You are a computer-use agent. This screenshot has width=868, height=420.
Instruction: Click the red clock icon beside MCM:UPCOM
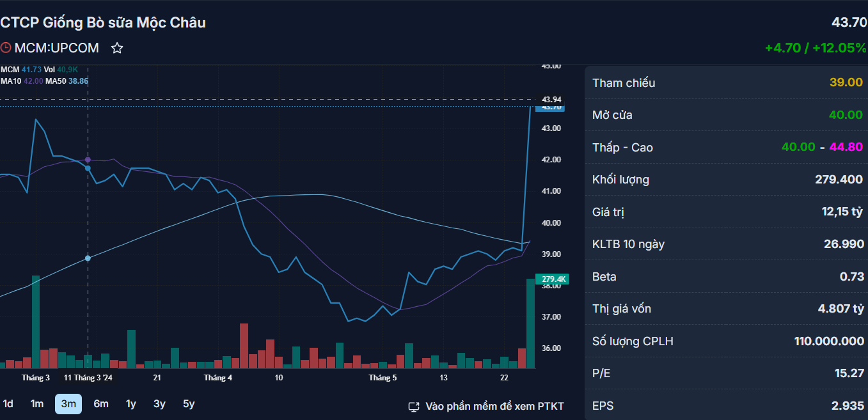(x=6, y=48)
